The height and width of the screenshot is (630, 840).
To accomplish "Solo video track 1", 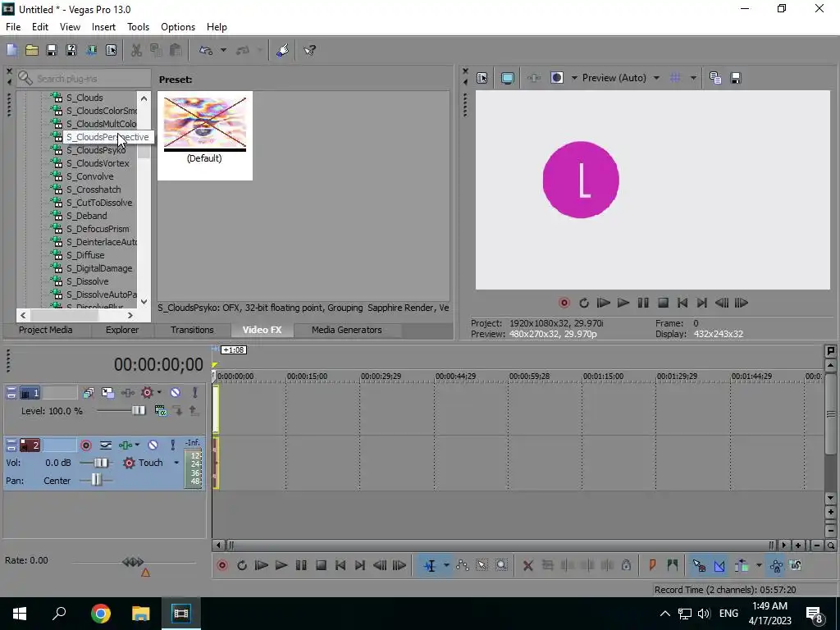I will point(195,393).
